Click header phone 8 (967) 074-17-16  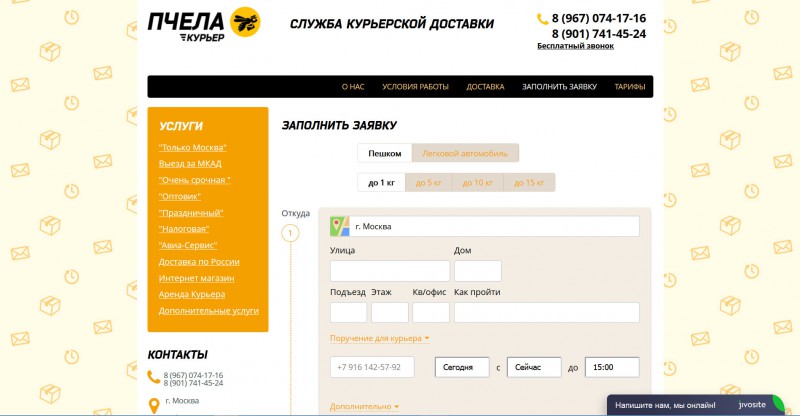[598, 18]
